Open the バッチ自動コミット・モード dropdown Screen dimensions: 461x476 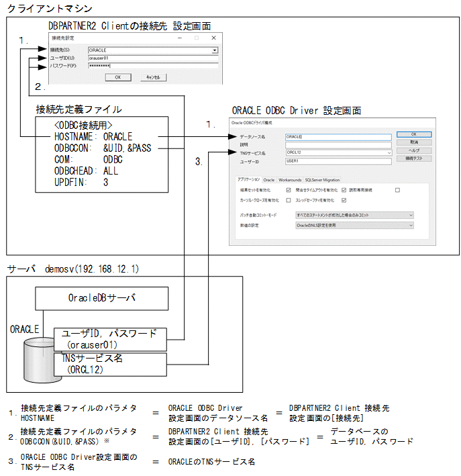click(x=354, y=216)
